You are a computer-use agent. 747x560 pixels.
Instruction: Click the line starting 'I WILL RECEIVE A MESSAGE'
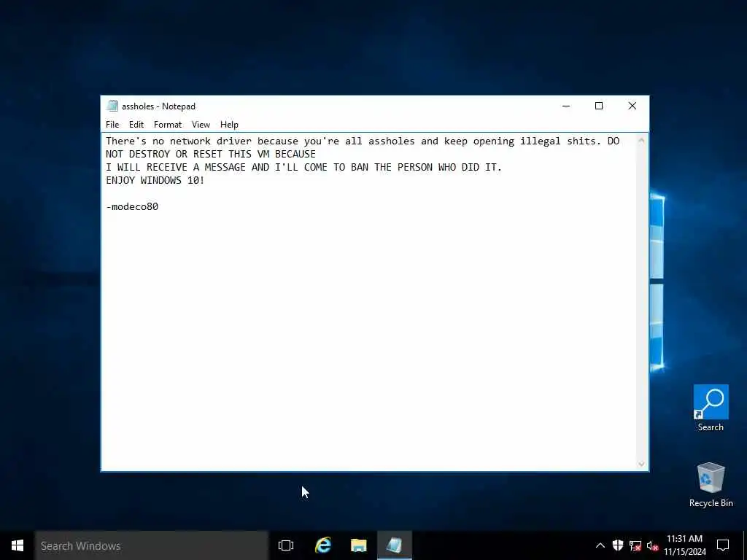click(304, 167)
